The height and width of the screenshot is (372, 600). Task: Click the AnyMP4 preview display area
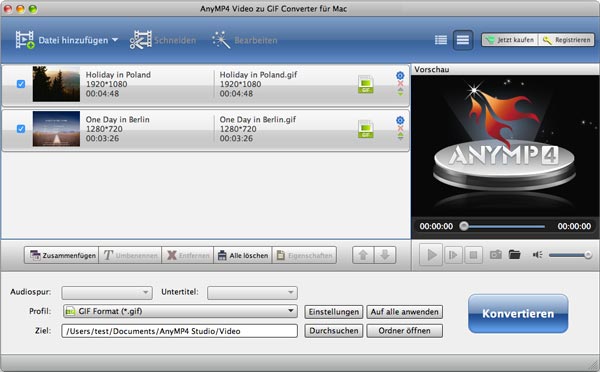pos(505,146)
